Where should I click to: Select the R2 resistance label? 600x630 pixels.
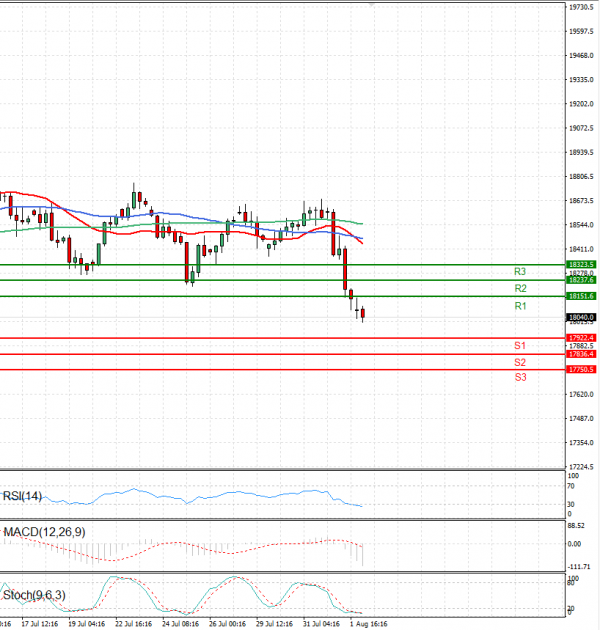pos(520,288)
